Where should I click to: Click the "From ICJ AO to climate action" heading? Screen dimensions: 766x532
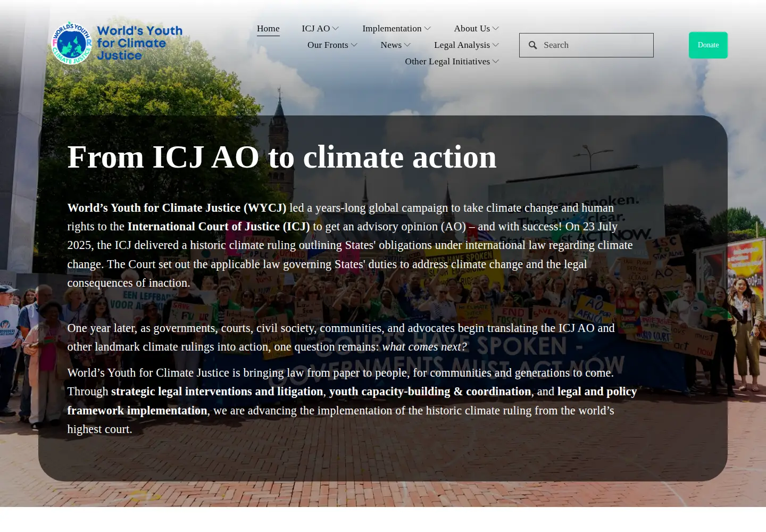click(x=282, y=157)
